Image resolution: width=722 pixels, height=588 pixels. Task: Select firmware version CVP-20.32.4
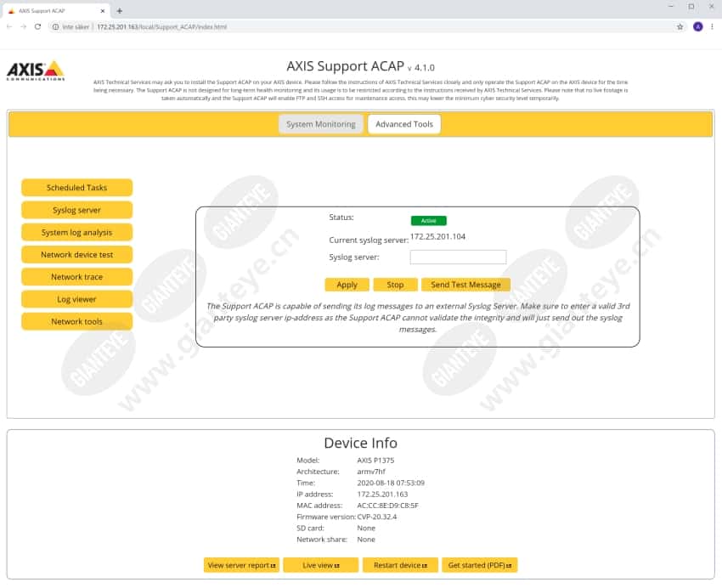click(x=376, y=517)
